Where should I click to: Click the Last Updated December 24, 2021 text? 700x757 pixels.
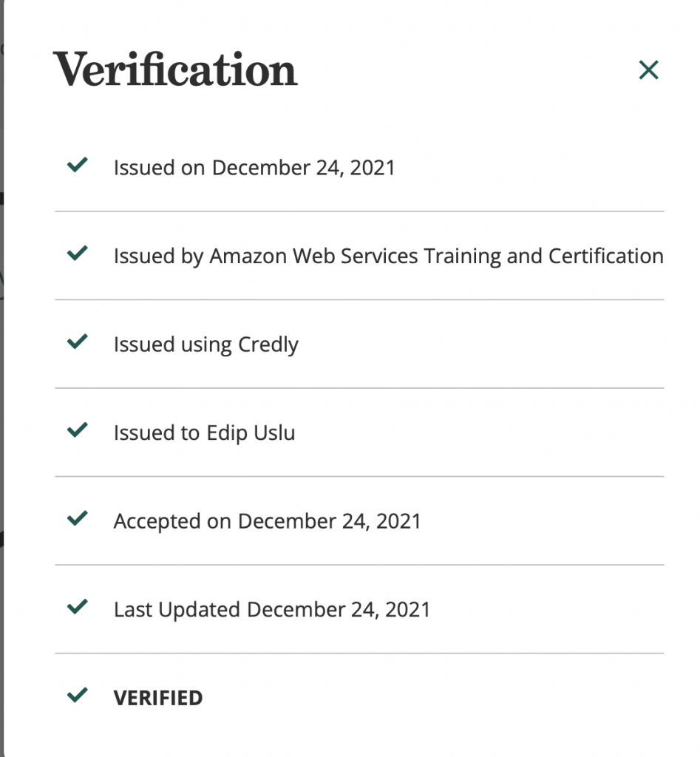pos(271,610)
